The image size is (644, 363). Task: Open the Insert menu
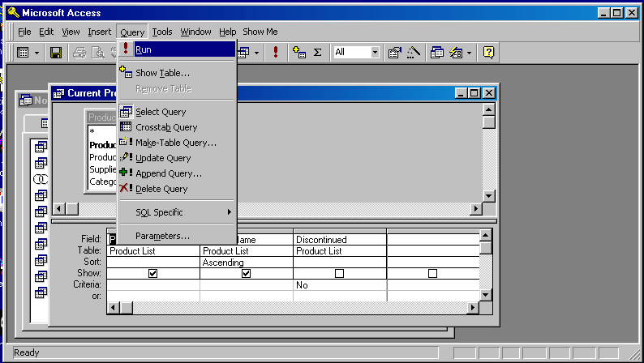(x=100, y=32)
